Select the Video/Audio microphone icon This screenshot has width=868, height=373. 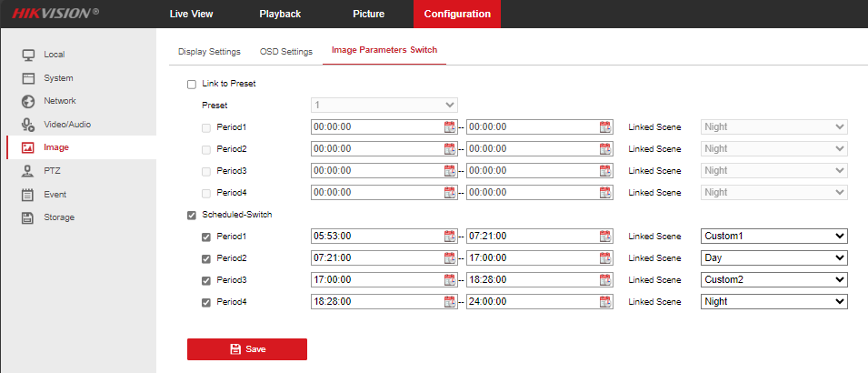point(28,124)
